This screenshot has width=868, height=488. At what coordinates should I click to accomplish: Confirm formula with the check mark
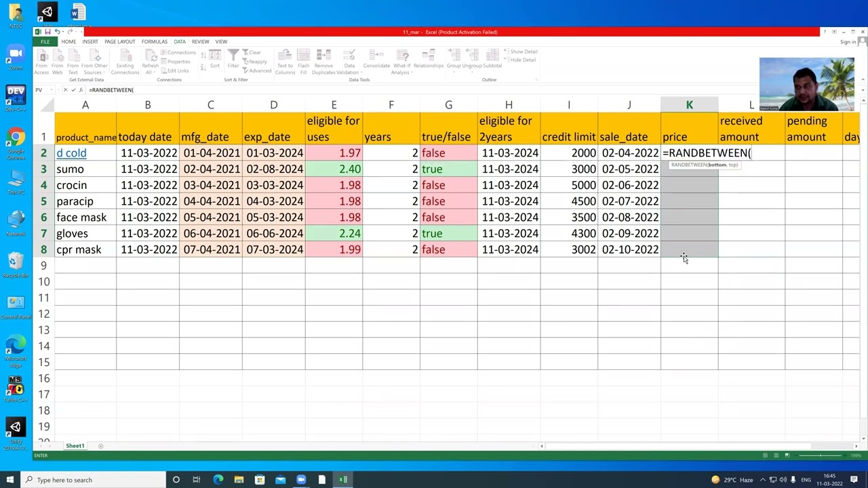click(x=73, y=90)
